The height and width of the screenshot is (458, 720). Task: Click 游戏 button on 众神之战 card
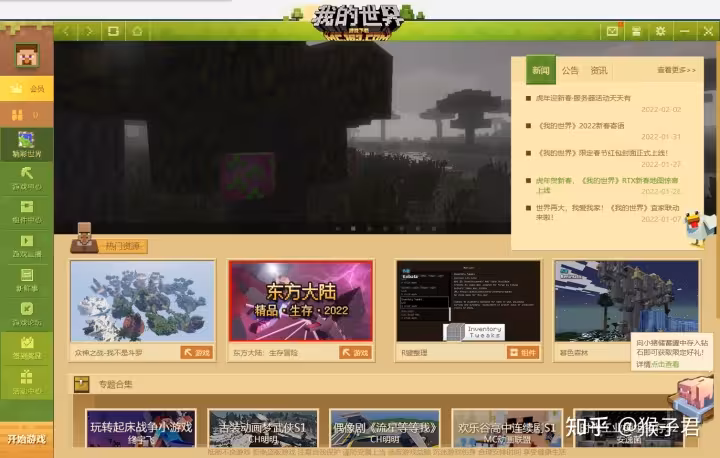pos(197,352)
